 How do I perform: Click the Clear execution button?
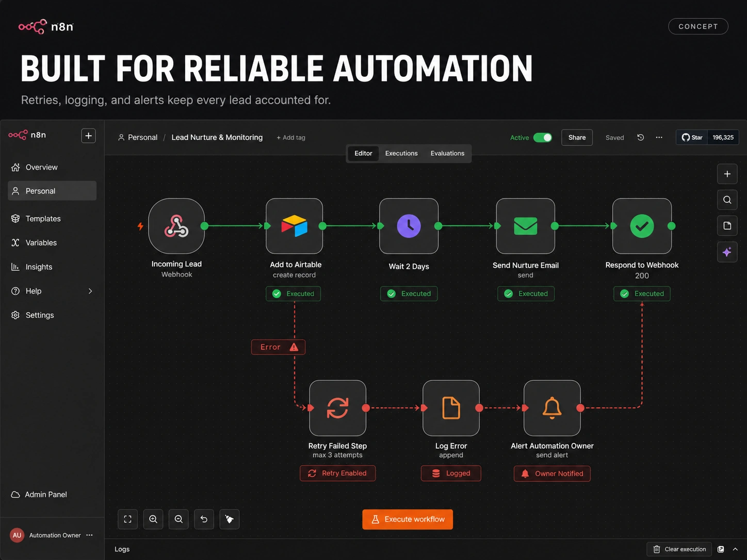tap(679, 549)
